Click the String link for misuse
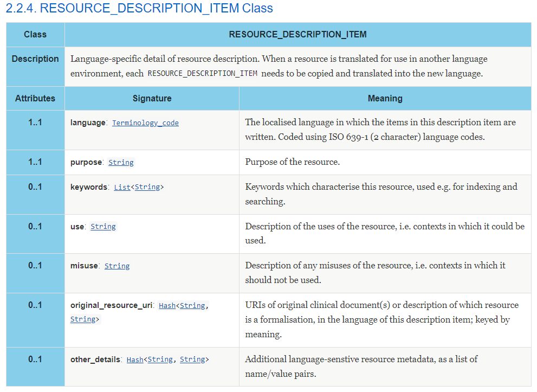This screenshot has height=392, width=537. [x=117, y=266]
